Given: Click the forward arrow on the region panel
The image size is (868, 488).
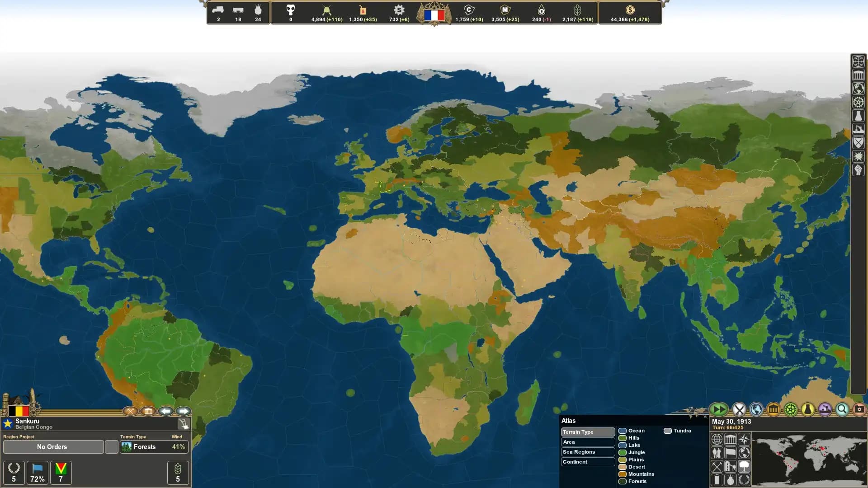Looking at the screenshot, I should [x=184, y=411].
